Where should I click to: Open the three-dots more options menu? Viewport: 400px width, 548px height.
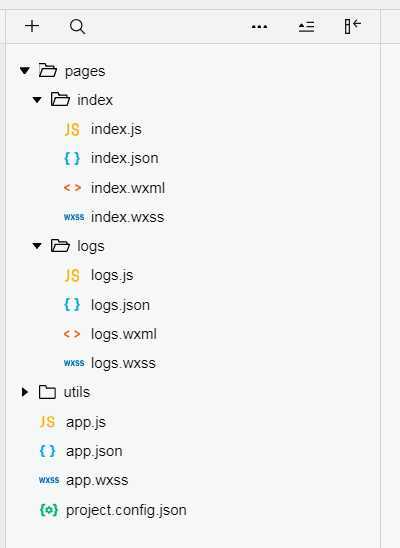click(x=260, y=27)
